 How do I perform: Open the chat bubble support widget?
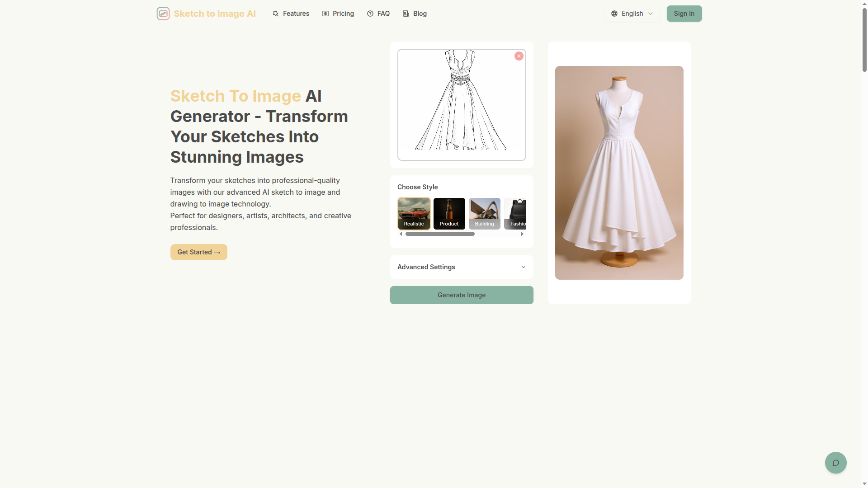[836, 463]
